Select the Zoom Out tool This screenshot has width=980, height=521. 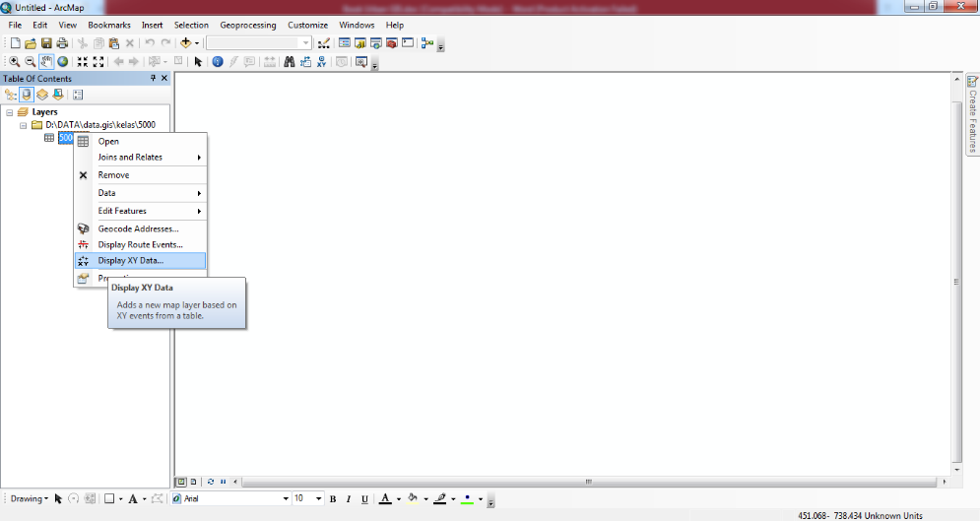click(x=30, y=61)
